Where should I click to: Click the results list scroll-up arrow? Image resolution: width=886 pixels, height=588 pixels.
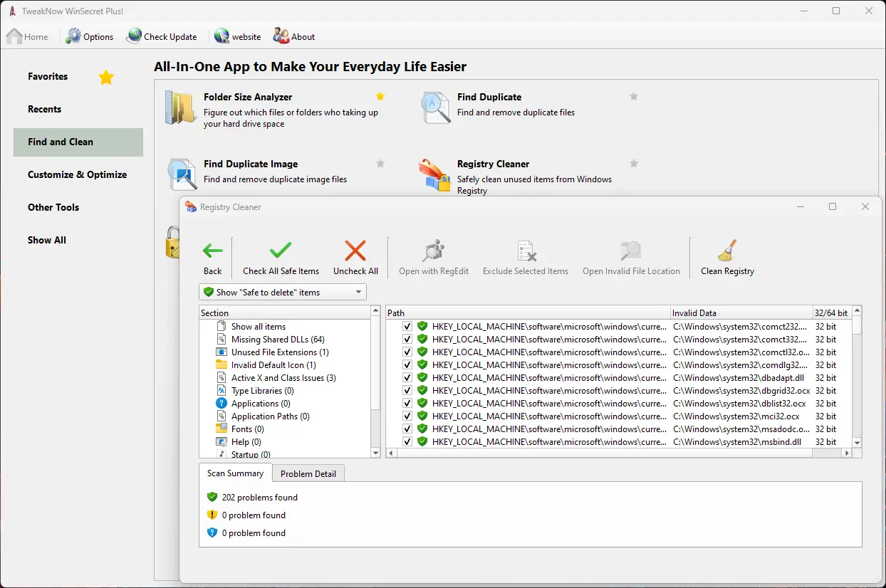click(x=857, y=311)
